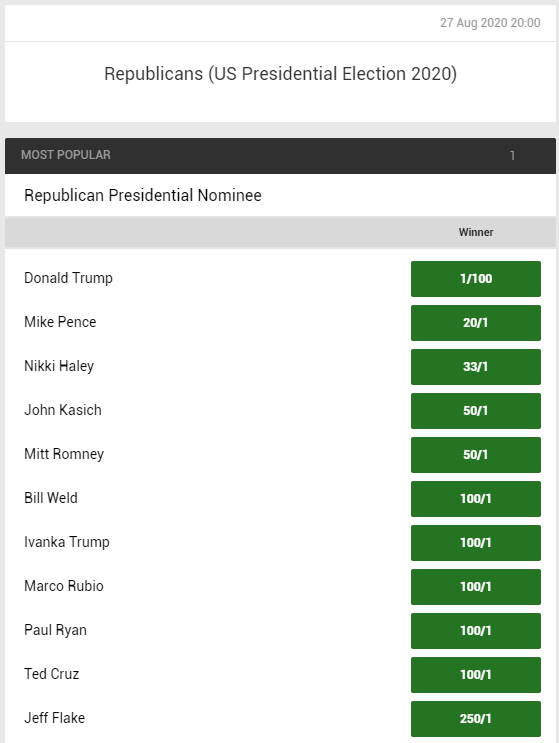
Task: Click the Mike Pence name label
Action: coord(60,322)
